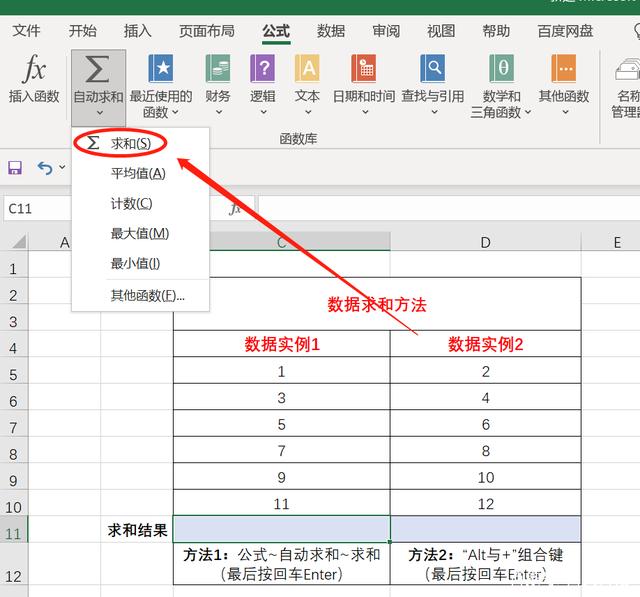Switch to the View (视图) tab
The image size is (640, 597).
coord(441,31)
